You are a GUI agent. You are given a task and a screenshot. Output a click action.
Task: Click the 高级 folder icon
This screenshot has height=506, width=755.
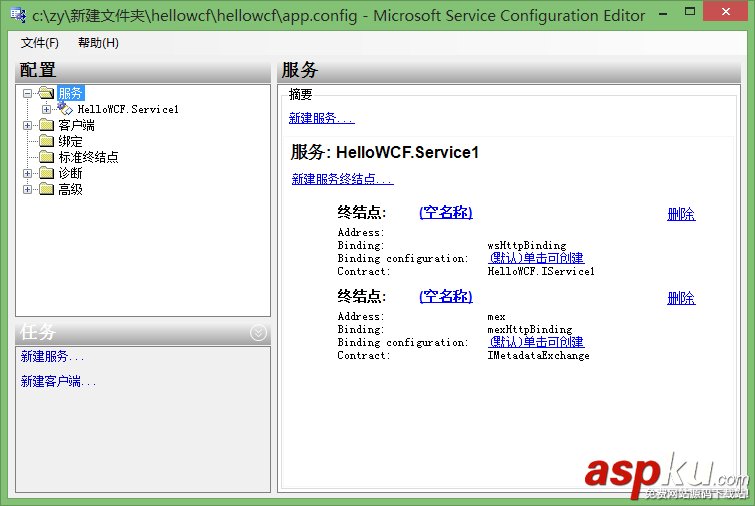point(47,189)
